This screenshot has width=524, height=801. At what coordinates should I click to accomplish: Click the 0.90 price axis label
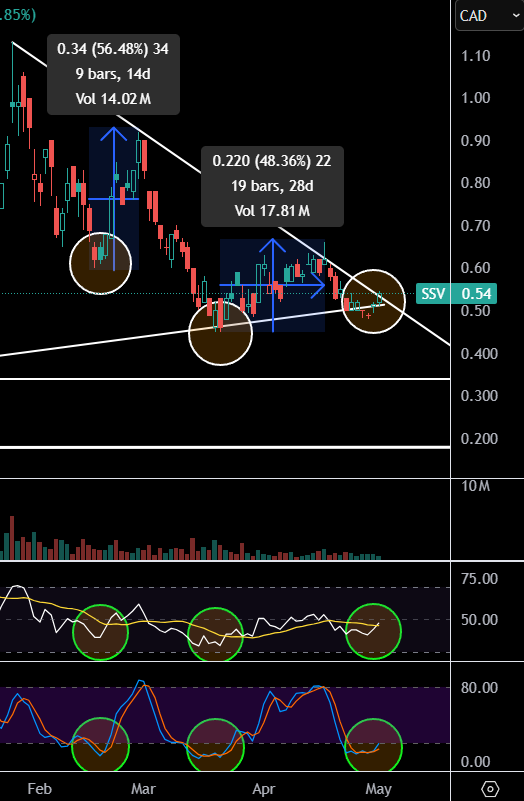point(475,141)
